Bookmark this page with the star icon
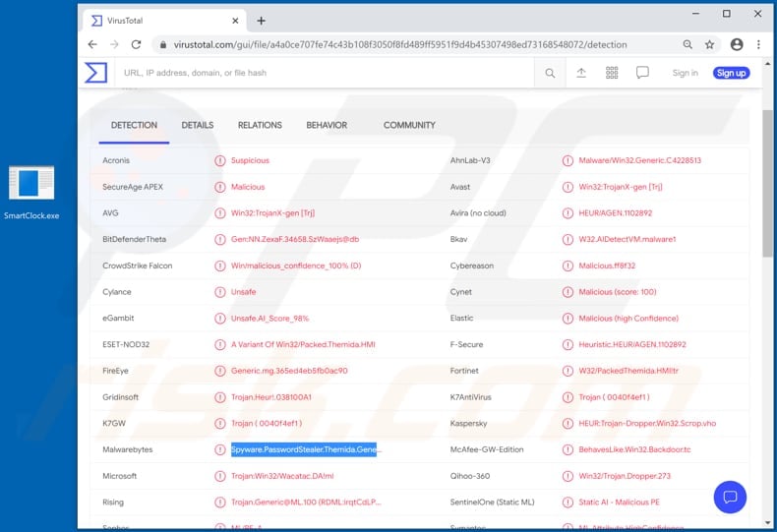The height and width of the screenshot is (532, 777). (709, 44)
